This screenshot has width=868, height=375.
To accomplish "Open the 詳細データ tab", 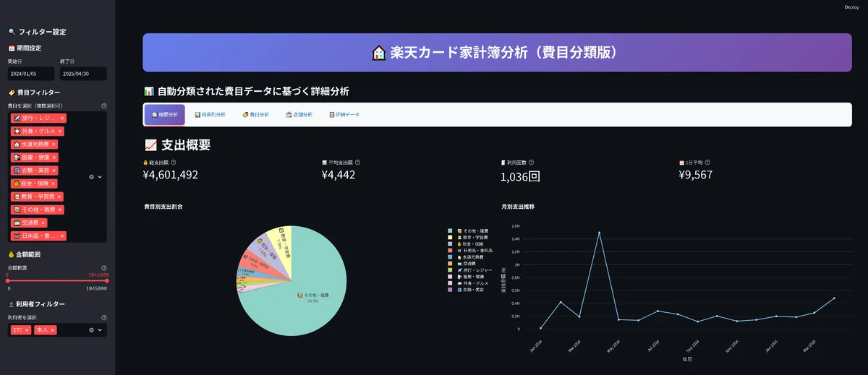I will pyautogui.click(x=344, y=115).
